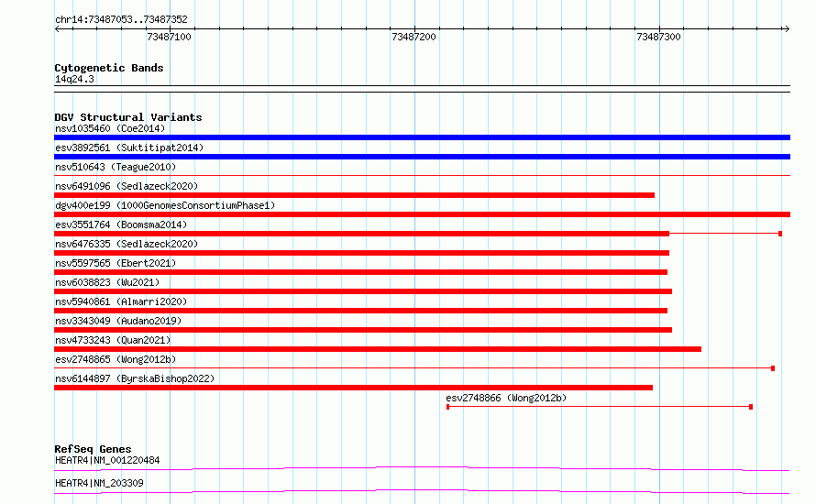The height and width of the screenshot is (504, 816).
Task: Select the thin esv2748866 variant line
Action: pyautogui.click(x=600, y=407)
